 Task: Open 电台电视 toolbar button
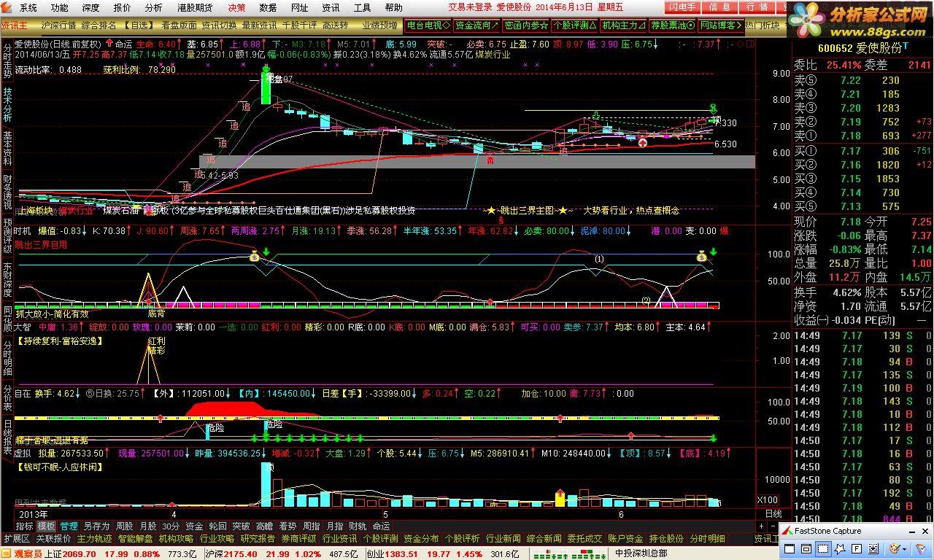[428, 25]
